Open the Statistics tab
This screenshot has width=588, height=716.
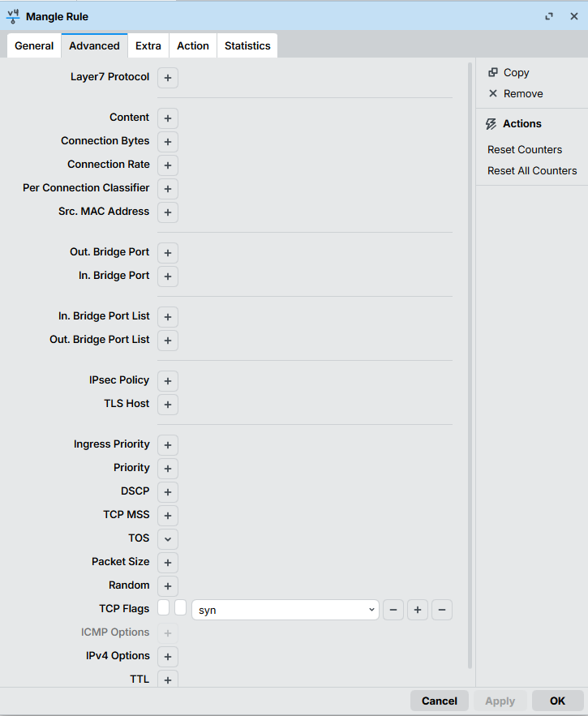tap(247, 46)
